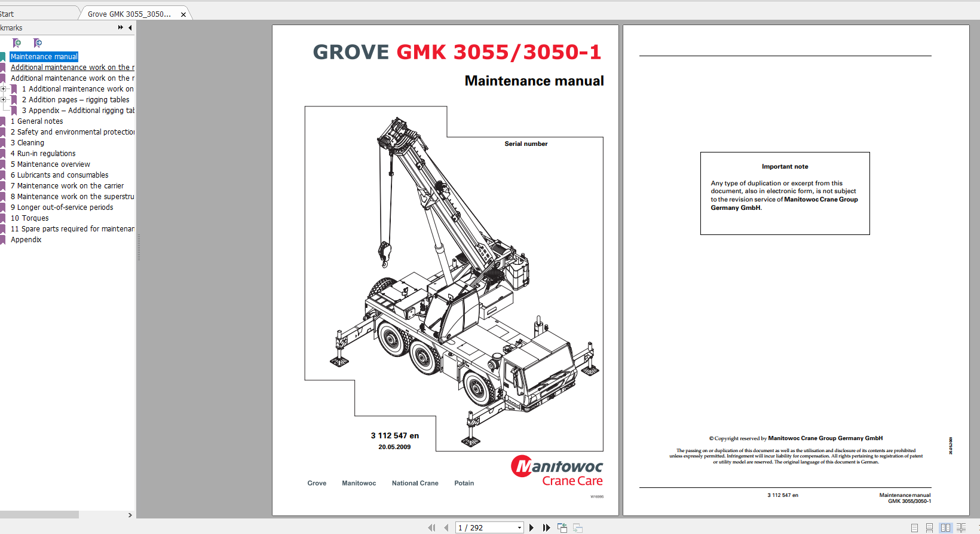Viewport: 980px width, 534px height.
Task: Open 7 Maintenance work on the carrier
Action: [67, 185]
